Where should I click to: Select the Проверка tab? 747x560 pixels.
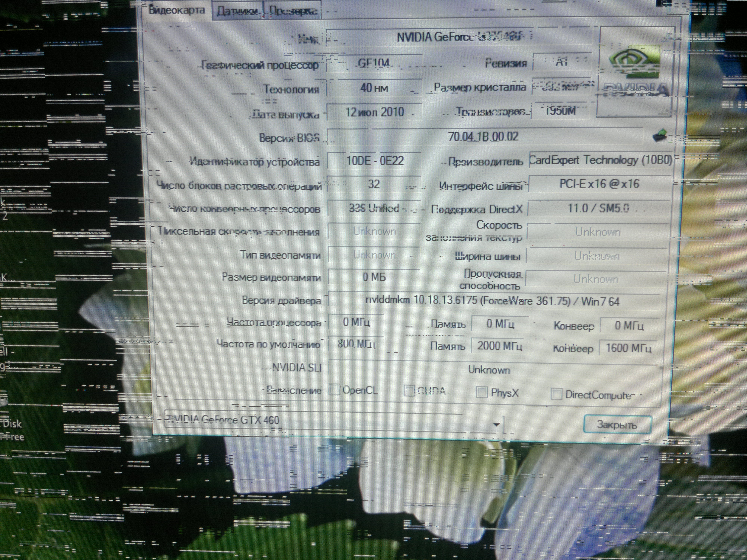click(x=293, y=12)
